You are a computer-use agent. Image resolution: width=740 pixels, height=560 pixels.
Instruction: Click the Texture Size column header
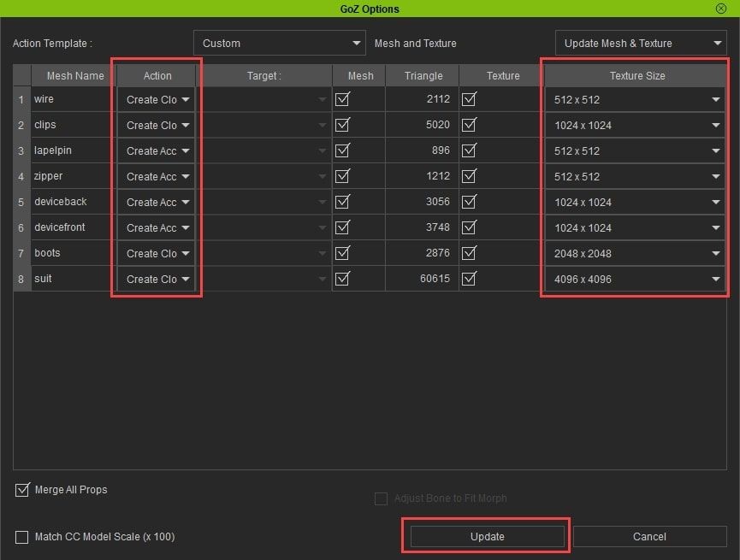click(x=636, y=76)
